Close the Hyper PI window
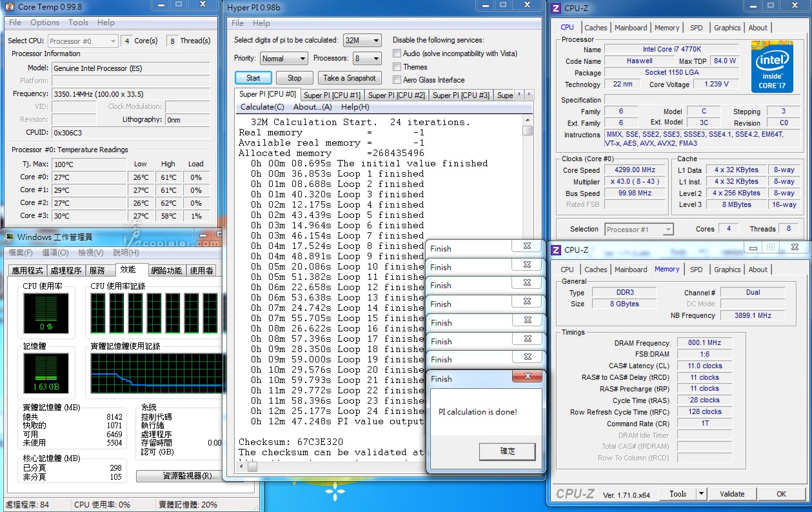This screenshot has width=812, height=512. 526,5
